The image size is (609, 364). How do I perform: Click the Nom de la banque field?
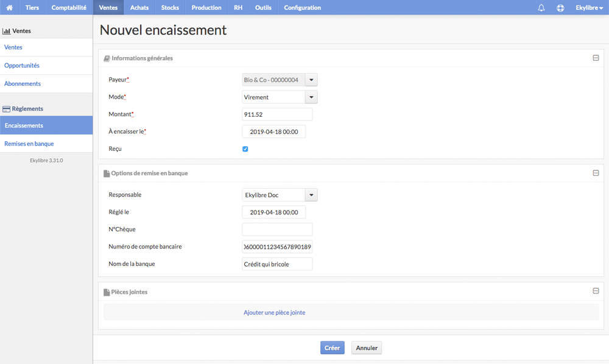point(277,264)
